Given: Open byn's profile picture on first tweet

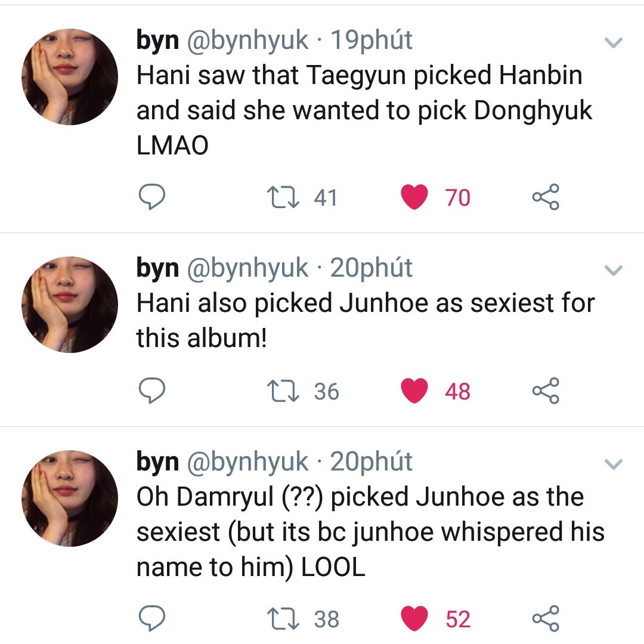Looking at the screenshot, I should [70, 76].
